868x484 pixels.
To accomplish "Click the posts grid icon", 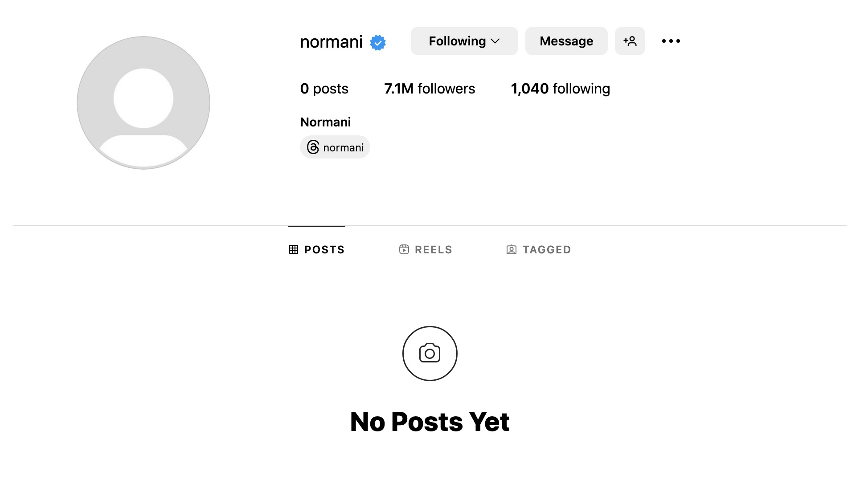I will pos(294,249).
